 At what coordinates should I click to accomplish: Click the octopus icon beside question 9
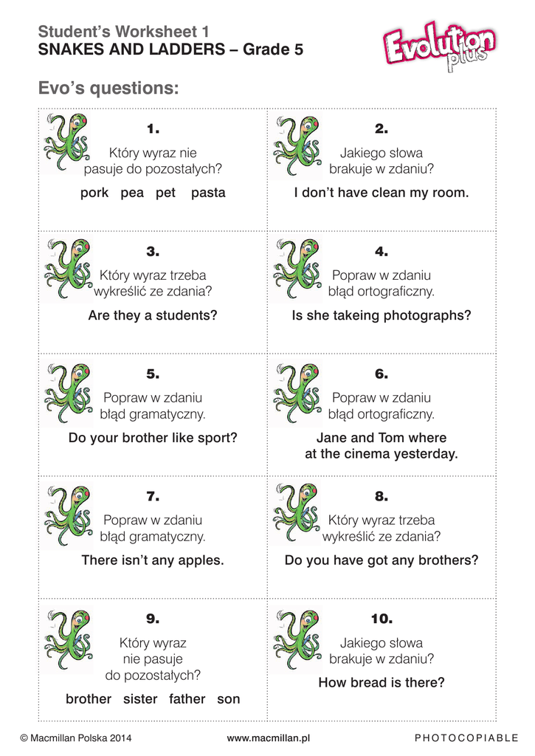click(66, 635)
